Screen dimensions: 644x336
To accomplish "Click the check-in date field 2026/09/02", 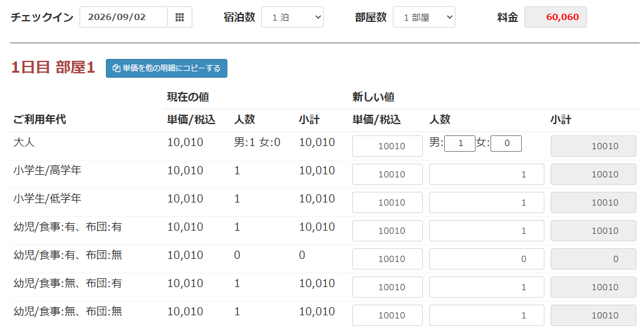I will coord(123,18).
